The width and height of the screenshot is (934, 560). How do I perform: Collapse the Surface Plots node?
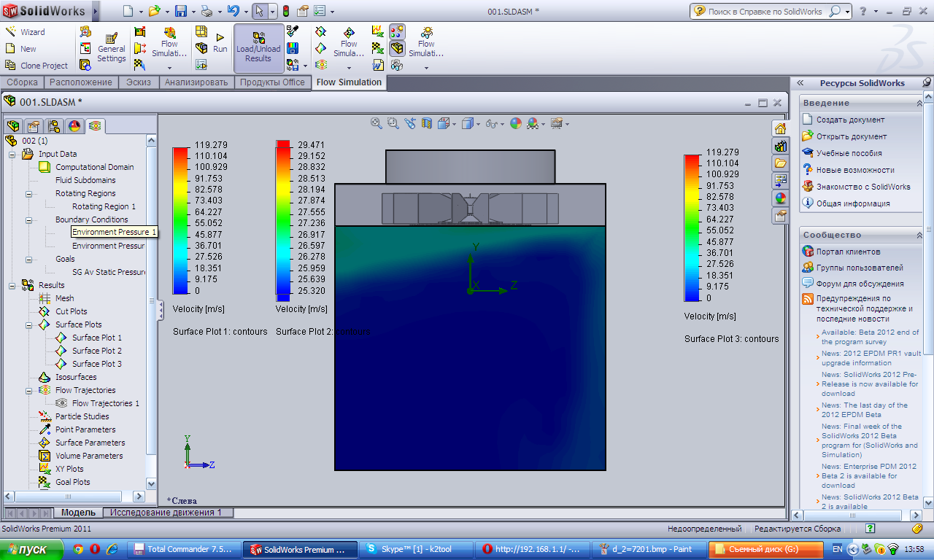28,325
